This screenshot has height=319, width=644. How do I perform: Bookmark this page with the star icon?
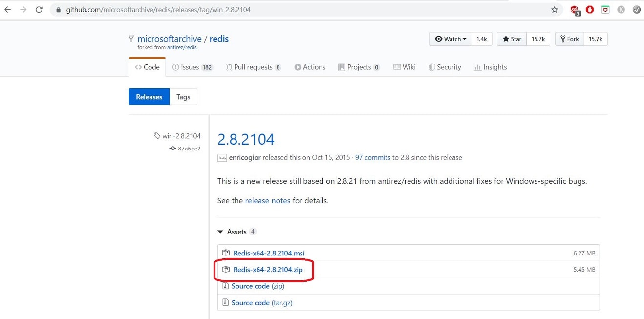(x=554, y=10)
